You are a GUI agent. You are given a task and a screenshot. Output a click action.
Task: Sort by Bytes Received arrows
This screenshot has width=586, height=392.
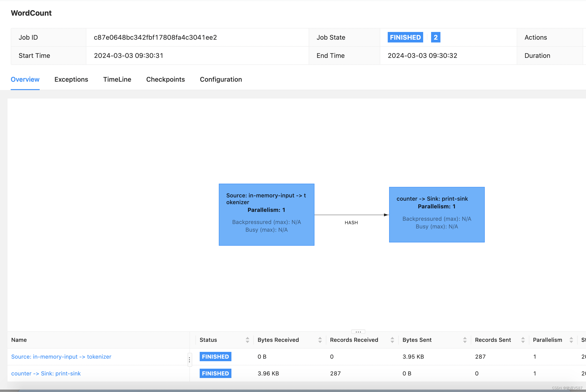320,340
